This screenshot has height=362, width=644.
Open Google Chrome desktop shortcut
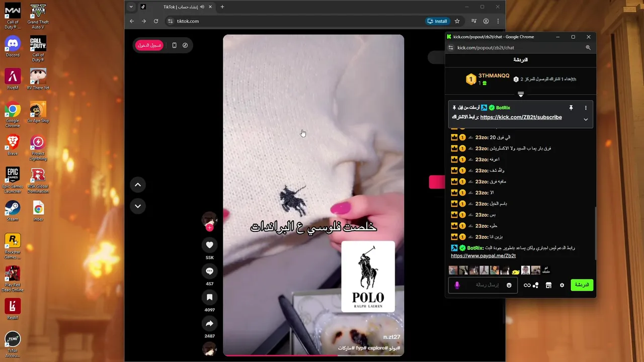pyautogui.click(x=13, y=115)
